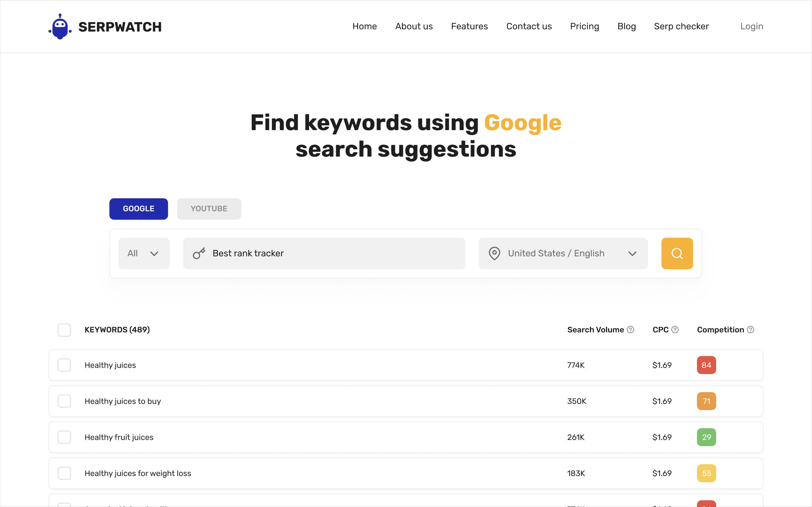Click the Healthy juices keyword row
This screenshot has width=812, height=507.
click(406, 365)
